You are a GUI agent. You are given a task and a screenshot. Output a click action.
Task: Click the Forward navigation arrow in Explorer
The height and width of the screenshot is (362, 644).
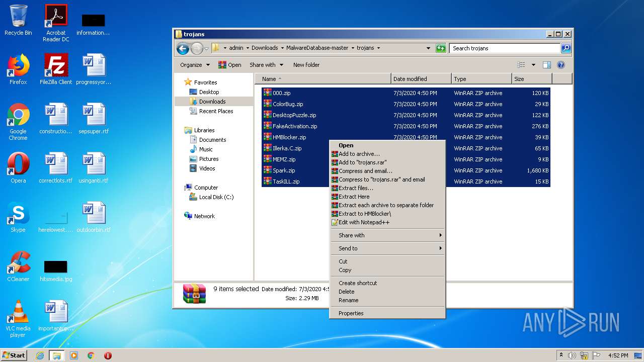tap(197, 48)
